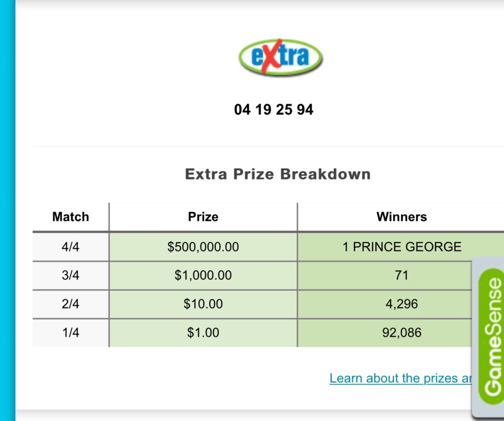
Task: Click the $500,000.00 prize cell
Action: click(203, 247)
